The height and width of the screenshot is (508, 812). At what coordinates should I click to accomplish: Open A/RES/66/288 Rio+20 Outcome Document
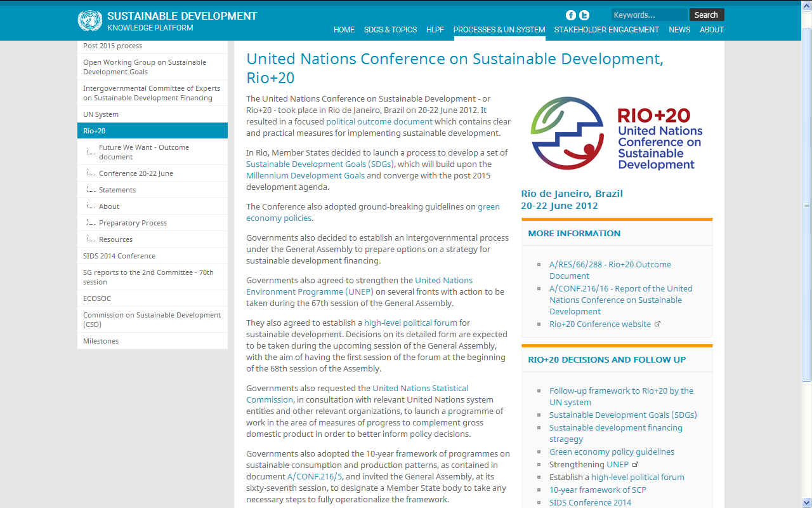tap(610, 270)
